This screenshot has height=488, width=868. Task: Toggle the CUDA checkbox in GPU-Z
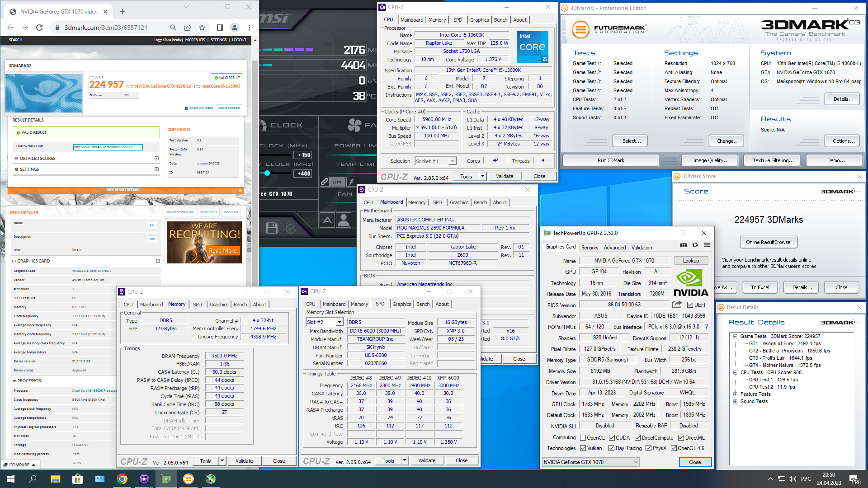(x=612, y=437)
